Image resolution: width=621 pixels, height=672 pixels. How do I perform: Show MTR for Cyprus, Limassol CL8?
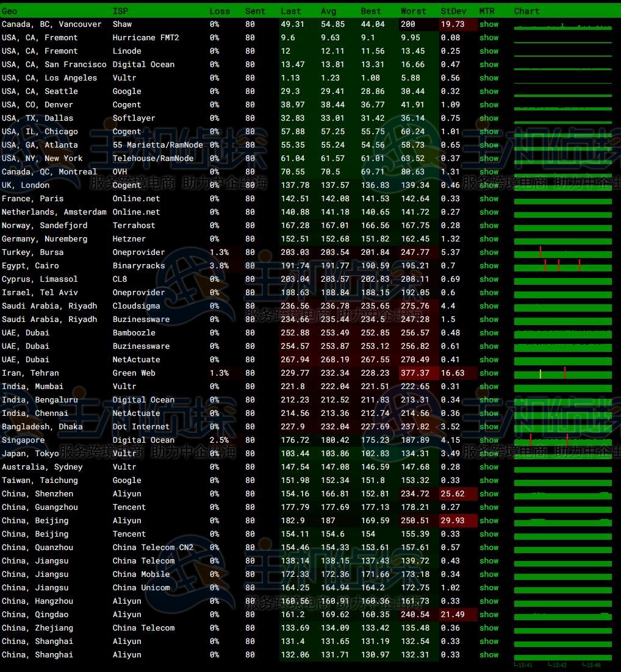click(489, 279)
